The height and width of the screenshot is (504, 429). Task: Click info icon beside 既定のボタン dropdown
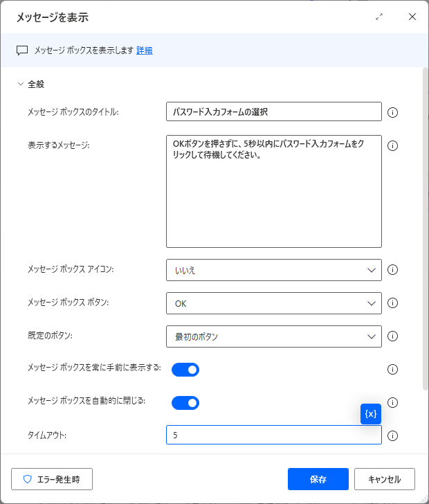click(392, 336)
